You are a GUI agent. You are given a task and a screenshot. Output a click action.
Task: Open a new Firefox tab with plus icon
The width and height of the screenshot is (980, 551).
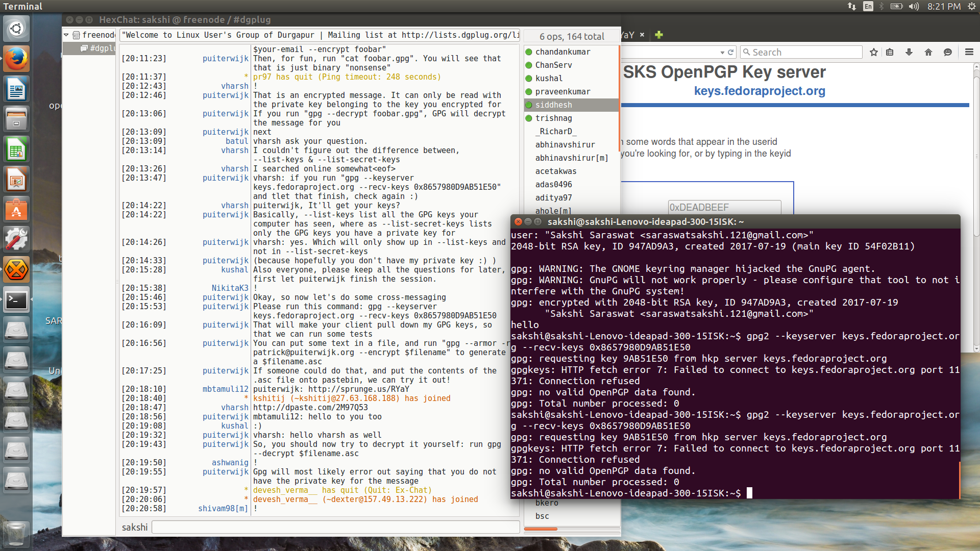click(x=659, y=35)
